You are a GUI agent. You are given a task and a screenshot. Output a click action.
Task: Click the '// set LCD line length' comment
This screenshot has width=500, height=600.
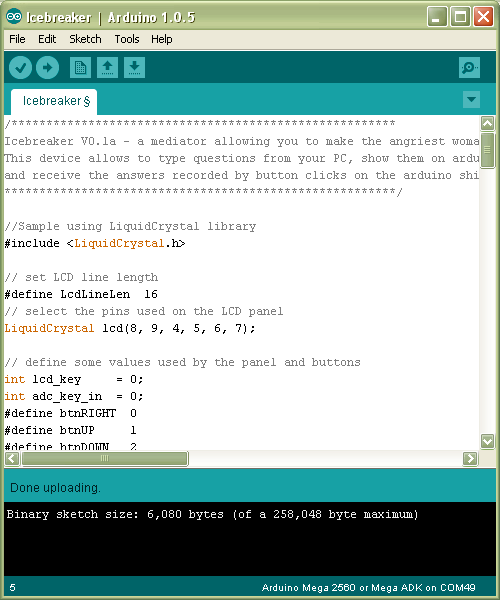click(81, 277)
